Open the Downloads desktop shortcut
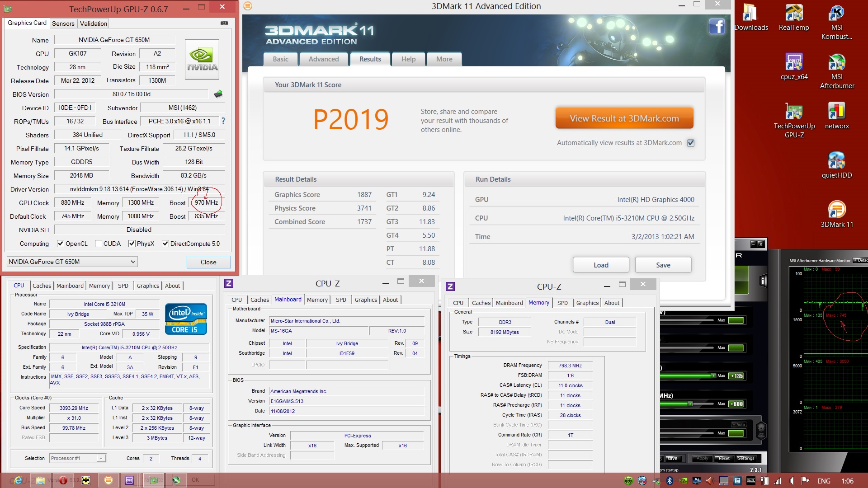 751,18
